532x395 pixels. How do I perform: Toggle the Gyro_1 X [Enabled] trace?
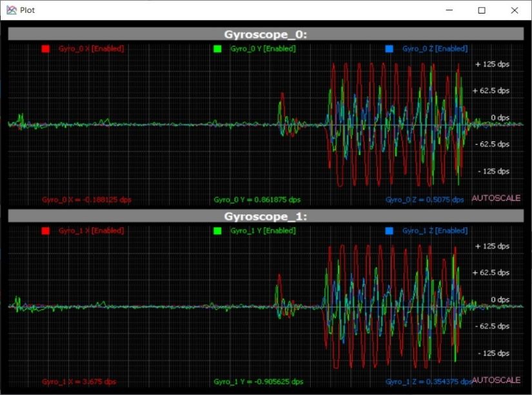coord(92,230)
